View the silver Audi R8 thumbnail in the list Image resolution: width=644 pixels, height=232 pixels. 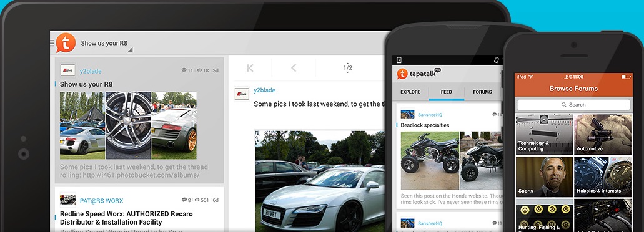[x=82, y=125]
